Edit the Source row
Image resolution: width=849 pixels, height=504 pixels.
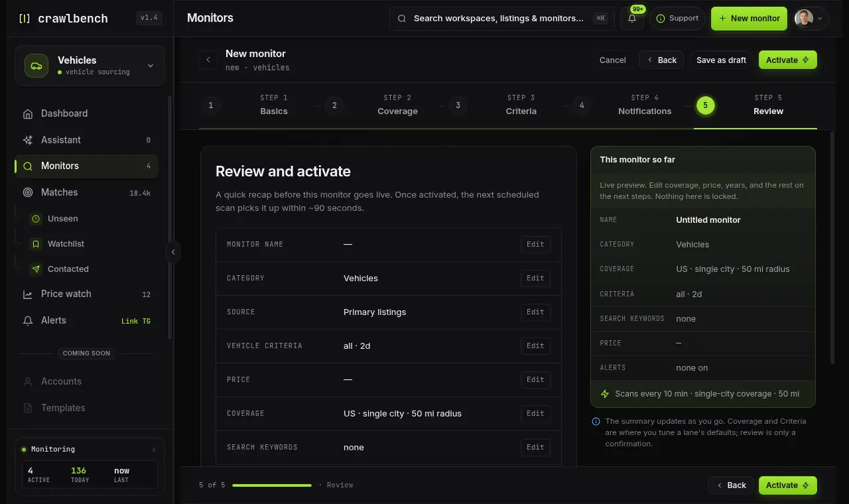click(x=535, y=312)
